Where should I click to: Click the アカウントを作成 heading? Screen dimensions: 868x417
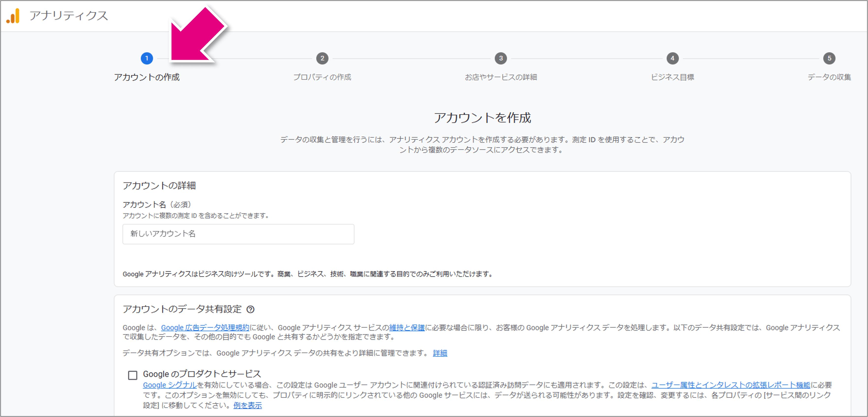482,118
